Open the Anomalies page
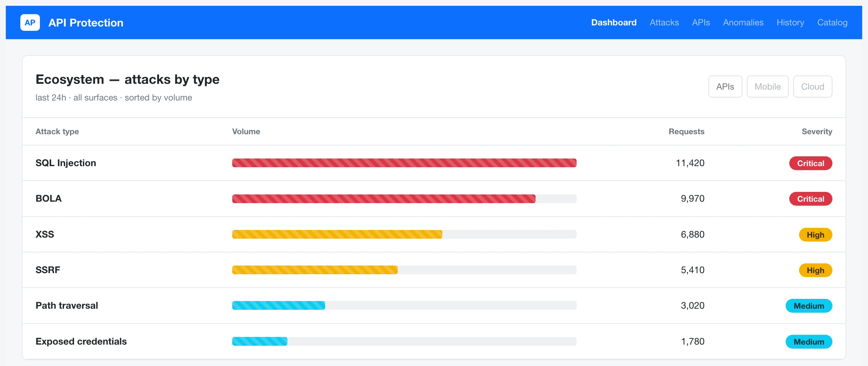The width and height of the screenshot is (868, 366). pos(743,22)
